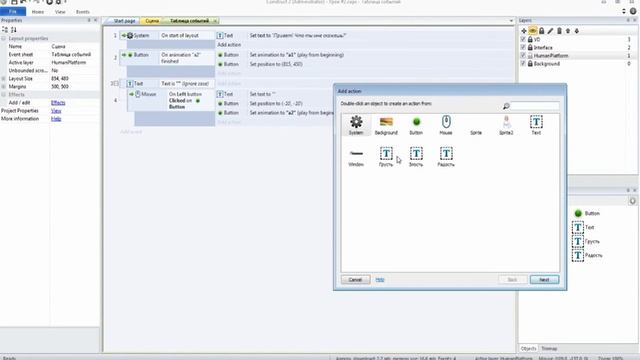Screen dimensions: 640x360
Task: Switch to the Start page tab
Action: 124,20
